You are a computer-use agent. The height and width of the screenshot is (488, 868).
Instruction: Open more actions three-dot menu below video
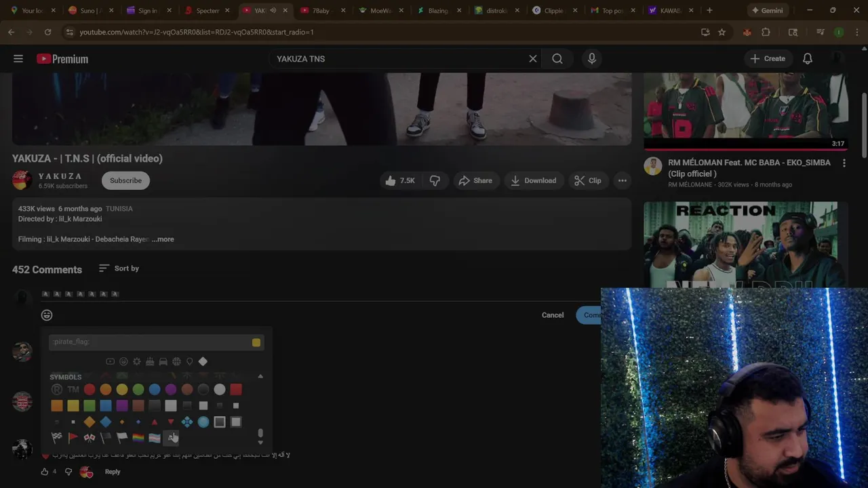tap(623, 180)
